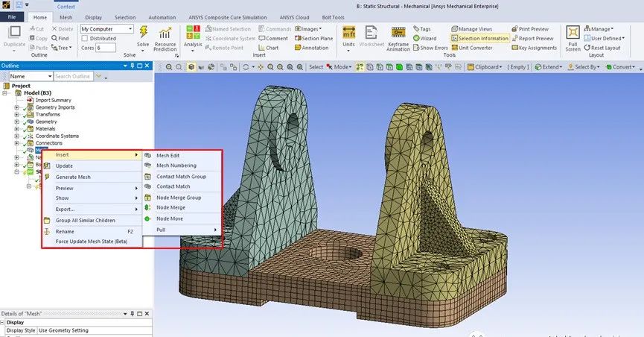Screen dimensions: 644x337
Task: Open the User Defined layout dropdown
Action: [x=604, y=38]
